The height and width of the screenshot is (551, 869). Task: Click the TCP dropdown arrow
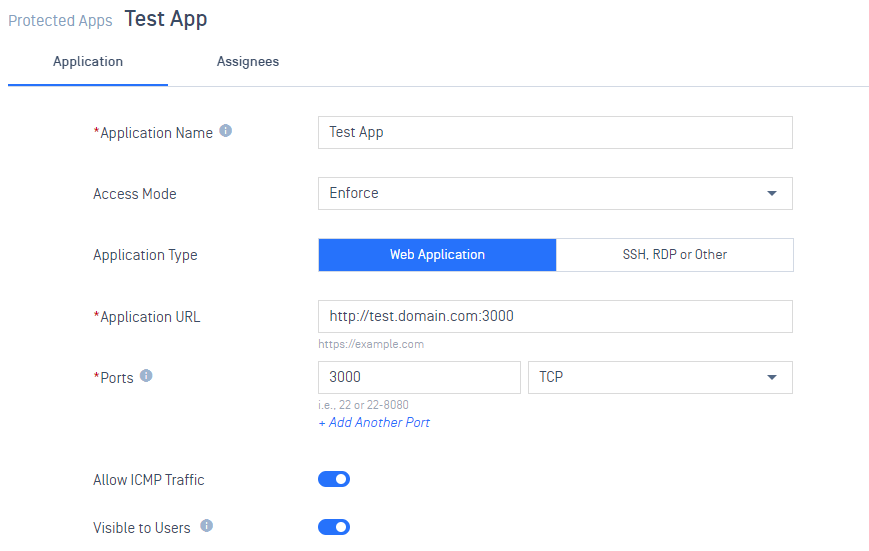point(771,377)
